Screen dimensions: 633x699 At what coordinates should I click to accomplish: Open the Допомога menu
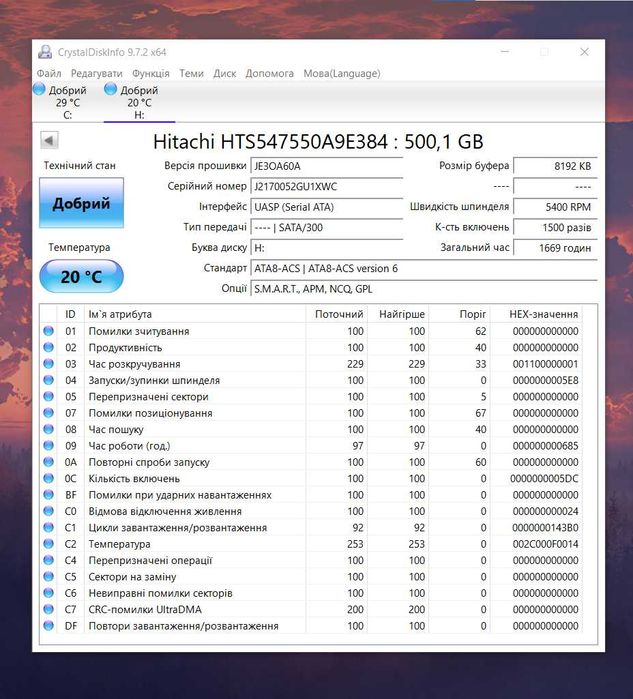[269, 73]
